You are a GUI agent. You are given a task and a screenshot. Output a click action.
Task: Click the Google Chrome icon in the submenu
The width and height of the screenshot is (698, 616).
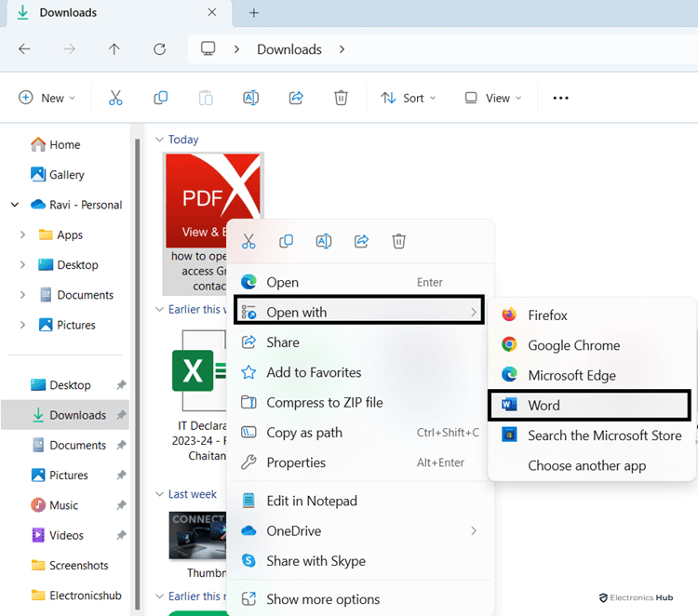point(509,344)
